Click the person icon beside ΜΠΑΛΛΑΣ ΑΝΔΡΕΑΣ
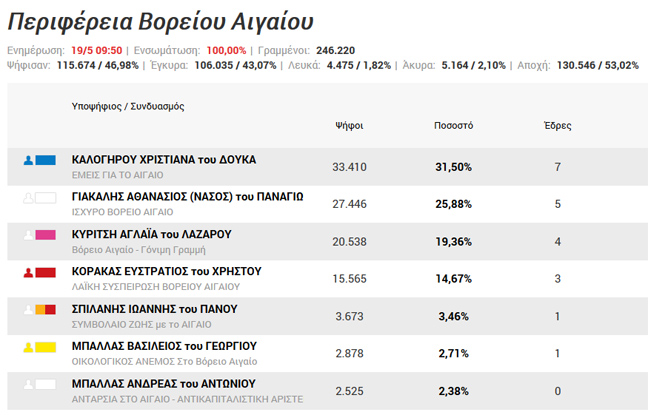 click(29, 384)
